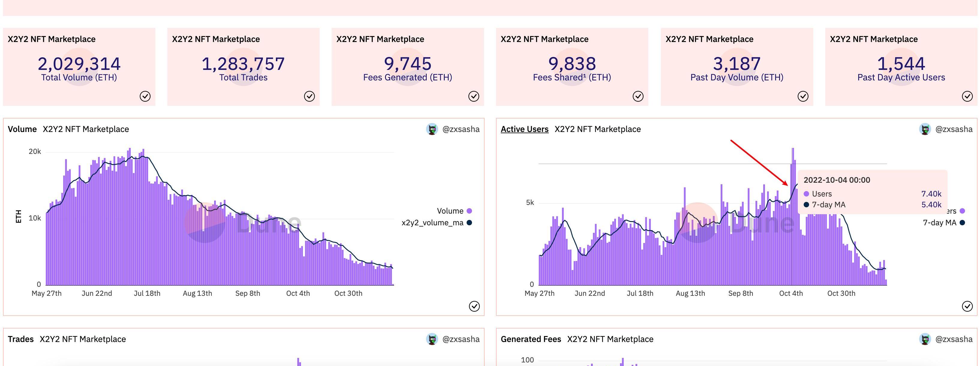Click the 20k tick on the Volume chart y-axis
This screenshot has height=366, width=980.
[34, 151]
